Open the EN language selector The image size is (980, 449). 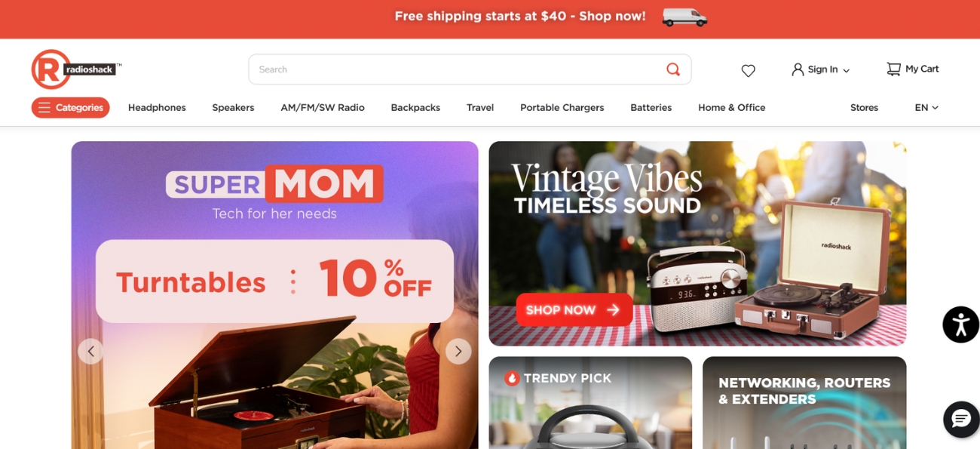(926, 108)
